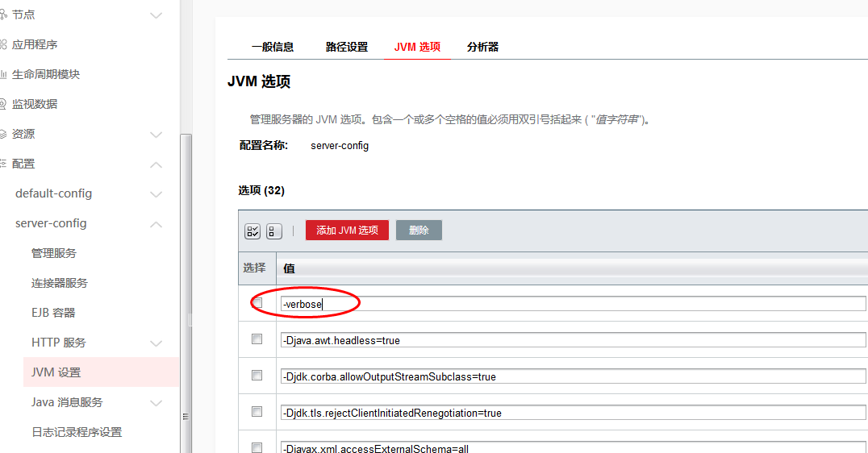The height and width of the screenshot is (453, 868).
Task: Focus the -Djdk.tls.rejectClientInitiatedRenegotiation input field
Action: coord(573,413)
